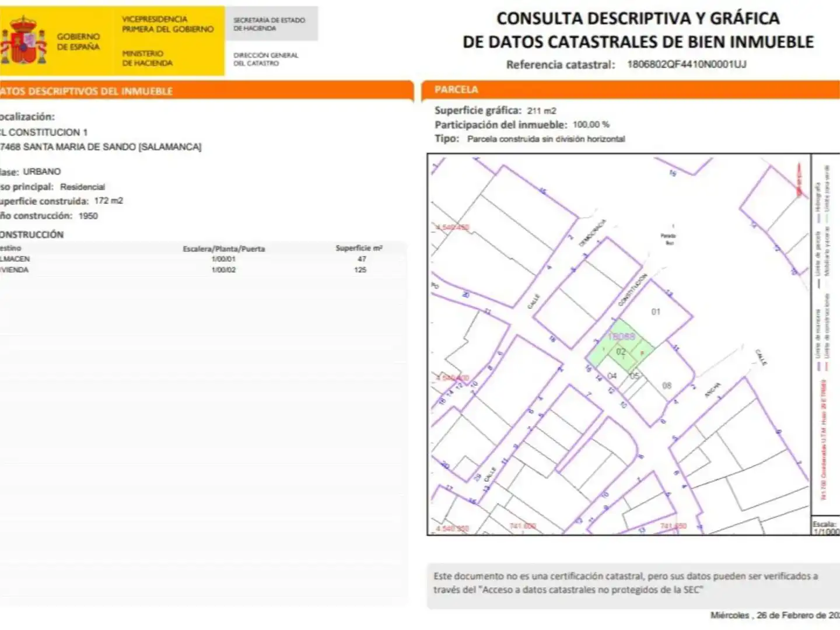Click the Calle Ancha street label on map
Screen dimensions: 840x630
(713, 390)
